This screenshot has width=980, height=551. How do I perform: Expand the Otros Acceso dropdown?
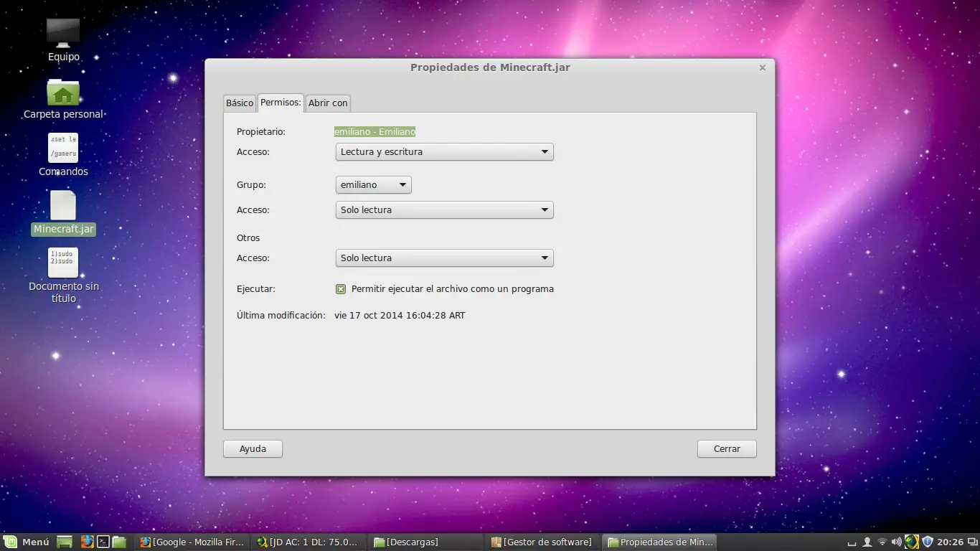click(445, 258)
